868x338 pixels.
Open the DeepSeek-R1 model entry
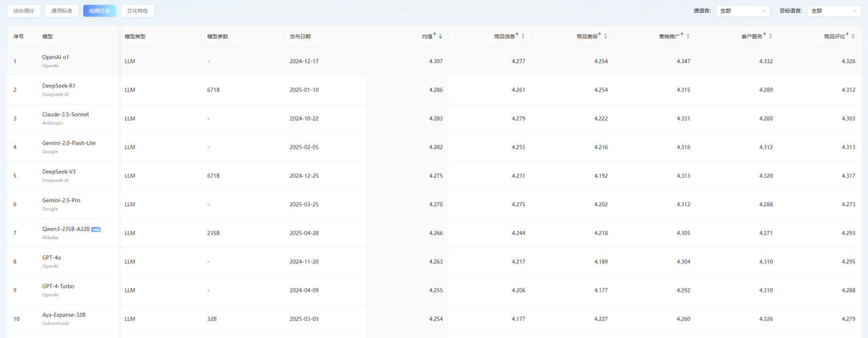coord(59,86)
